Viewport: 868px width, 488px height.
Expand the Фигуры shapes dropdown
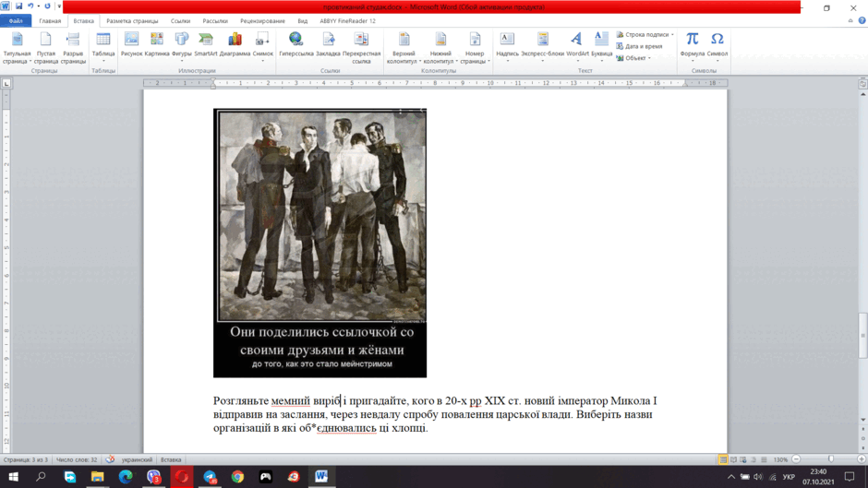point(182,46)
